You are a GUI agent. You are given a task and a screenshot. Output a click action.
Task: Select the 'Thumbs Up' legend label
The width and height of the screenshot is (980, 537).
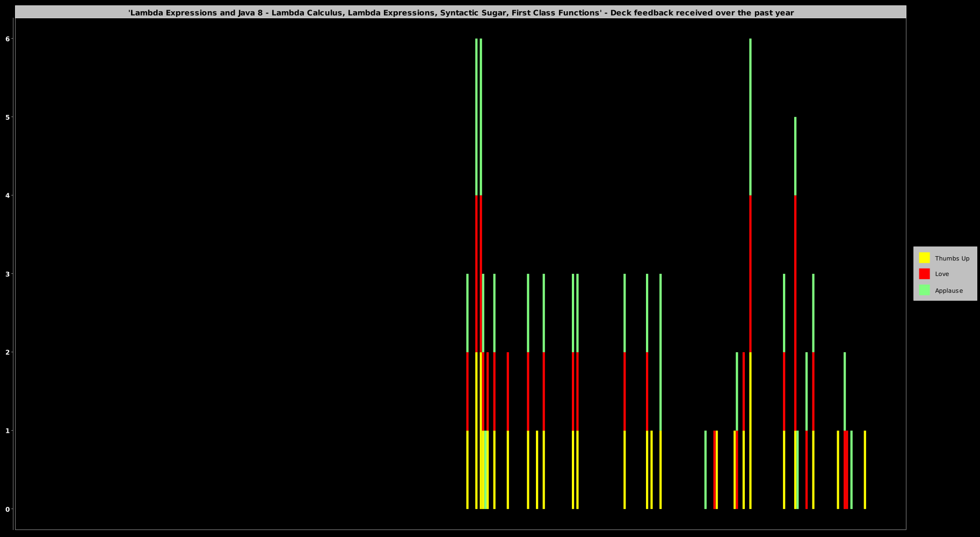pos(952,258)
